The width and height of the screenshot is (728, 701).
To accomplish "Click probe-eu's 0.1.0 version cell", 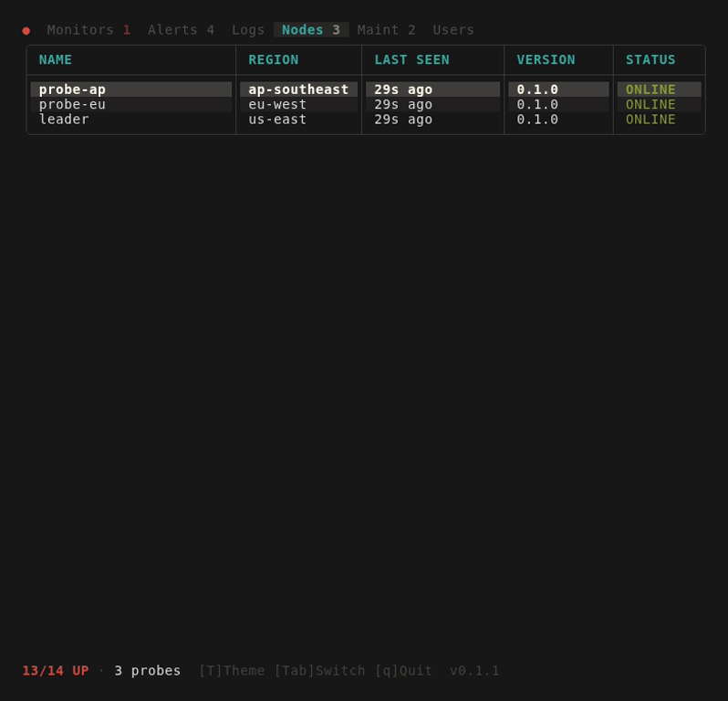I will pyautogui.click(x=558, y=104).
